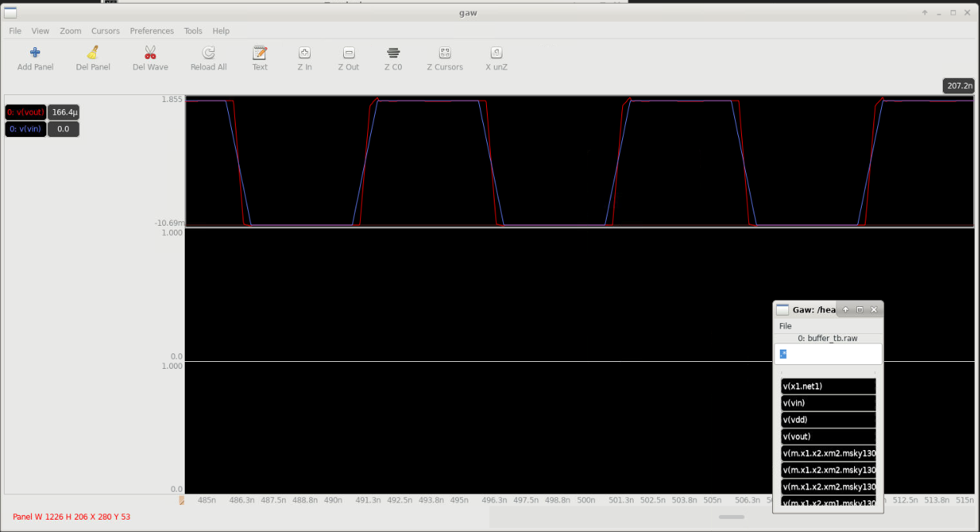Click the Z Cursors toolbar icon

(x=445, y=53)
